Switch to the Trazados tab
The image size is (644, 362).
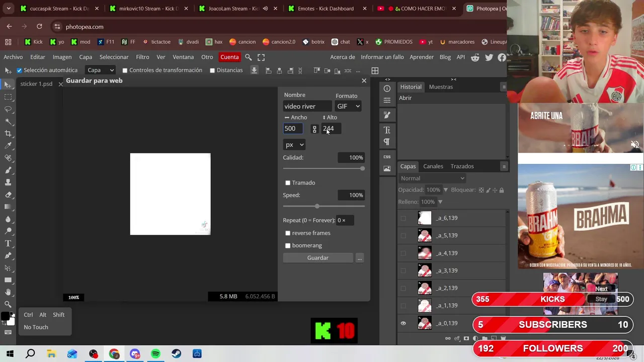coord(462,166)
